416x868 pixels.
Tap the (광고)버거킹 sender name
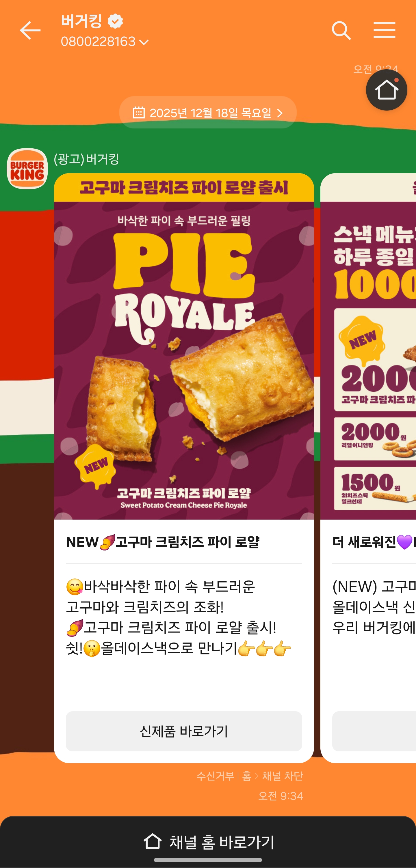(86, 159)
